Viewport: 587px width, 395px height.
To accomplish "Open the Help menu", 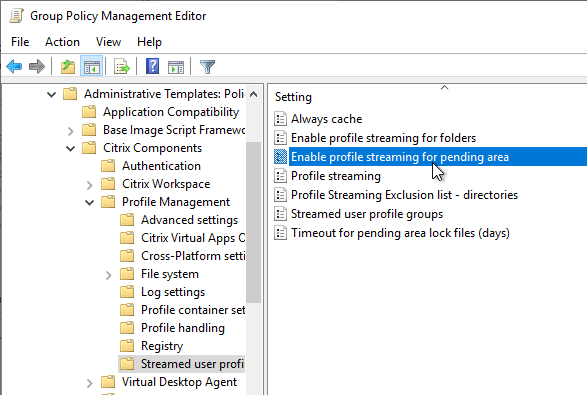I will tap(149, 42).
